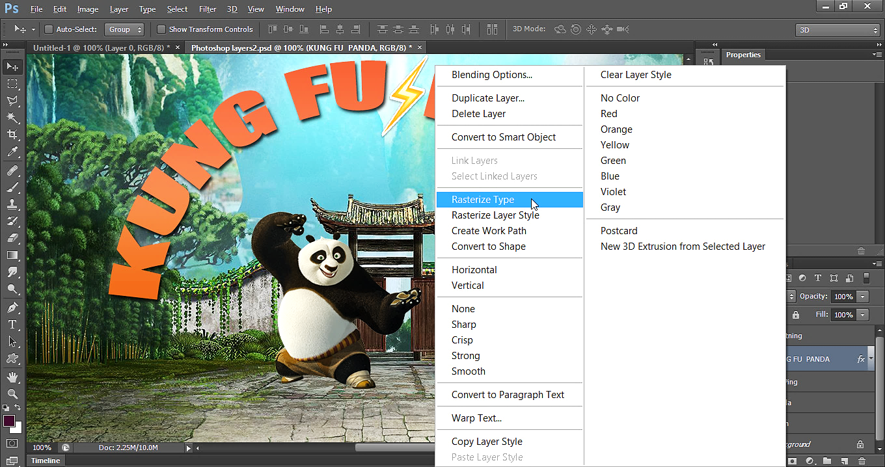Select the Eraser tool
The image size is (886, 470).
click(12, 238)
